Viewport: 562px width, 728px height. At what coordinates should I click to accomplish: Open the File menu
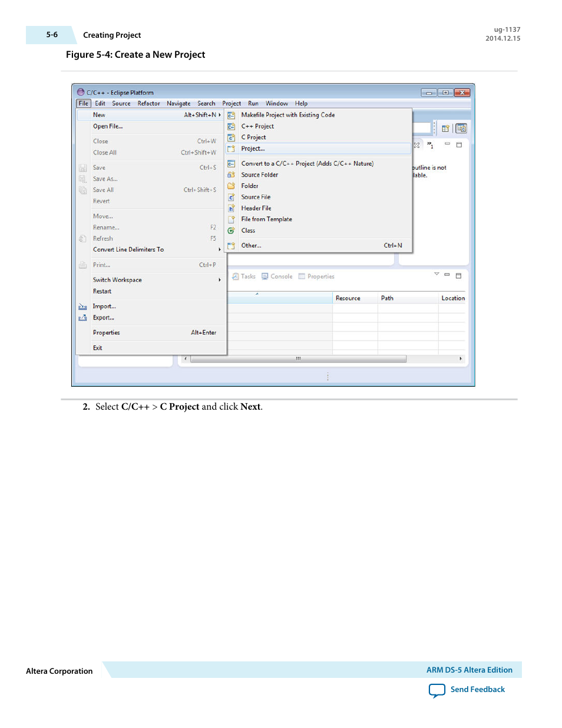point(84,104)
